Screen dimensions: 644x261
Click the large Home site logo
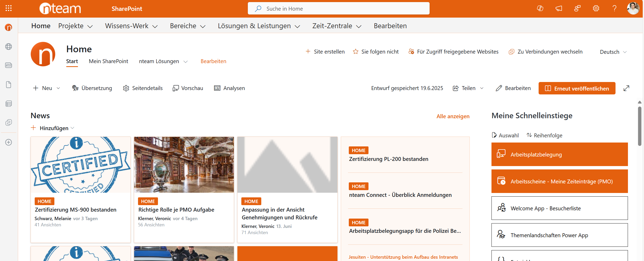43,54
